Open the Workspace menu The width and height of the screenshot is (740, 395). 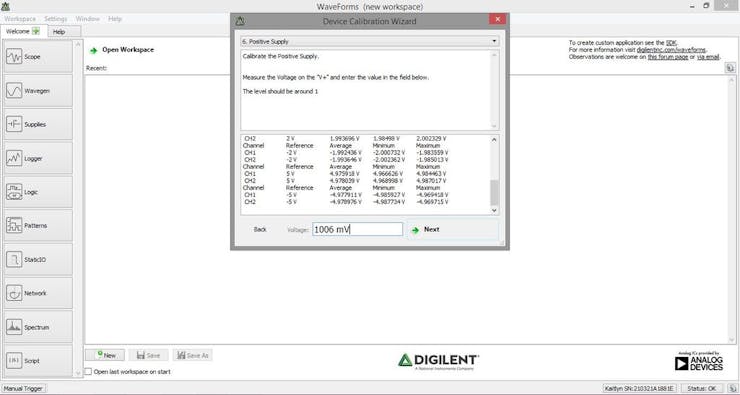coord(20,19)
